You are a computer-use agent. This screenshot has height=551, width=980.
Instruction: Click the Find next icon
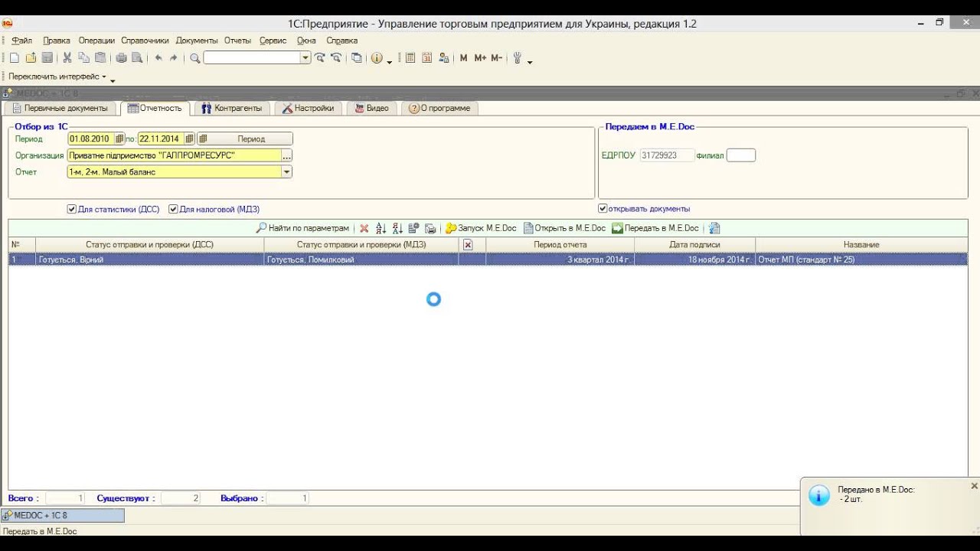[x=320, y=58]
